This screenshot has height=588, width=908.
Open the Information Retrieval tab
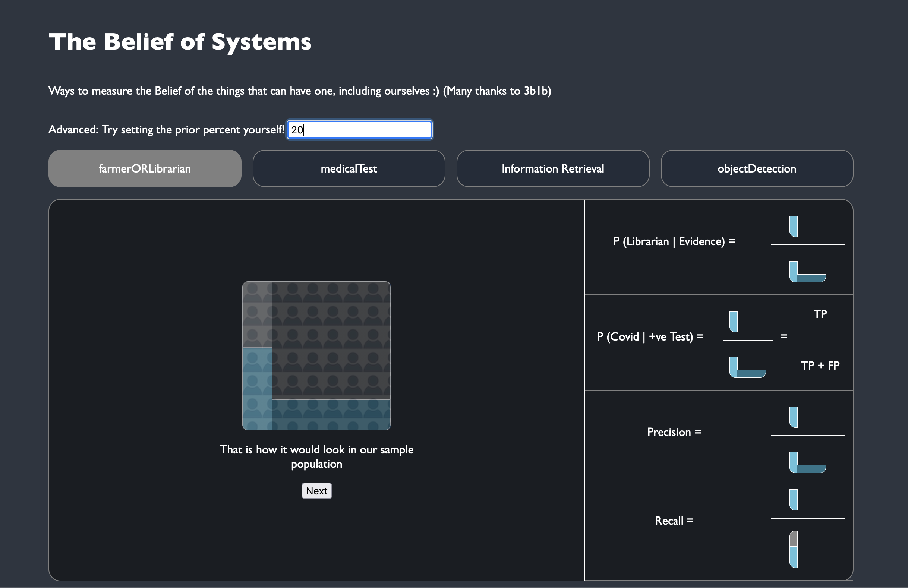pos(552,168)
